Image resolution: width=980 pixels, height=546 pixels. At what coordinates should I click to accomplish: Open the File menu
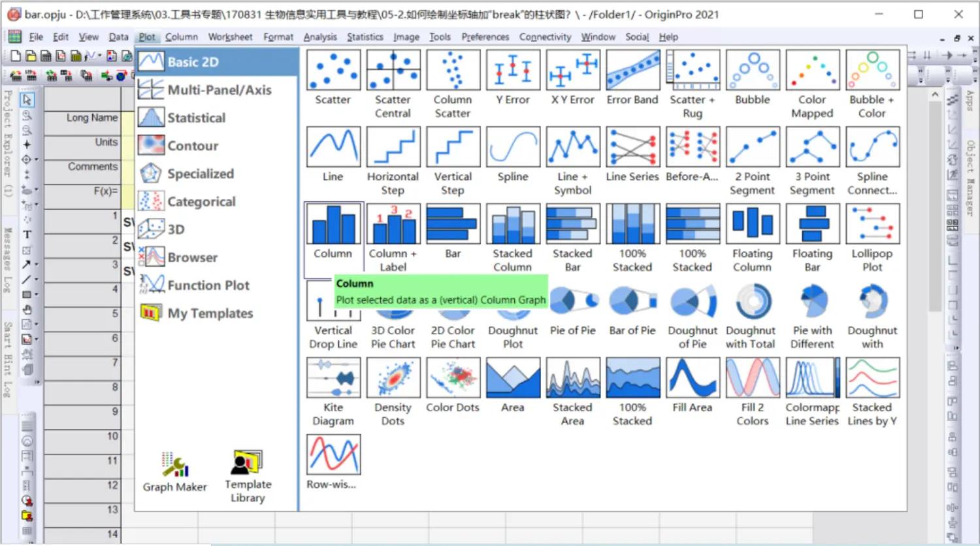click(36, 37)
